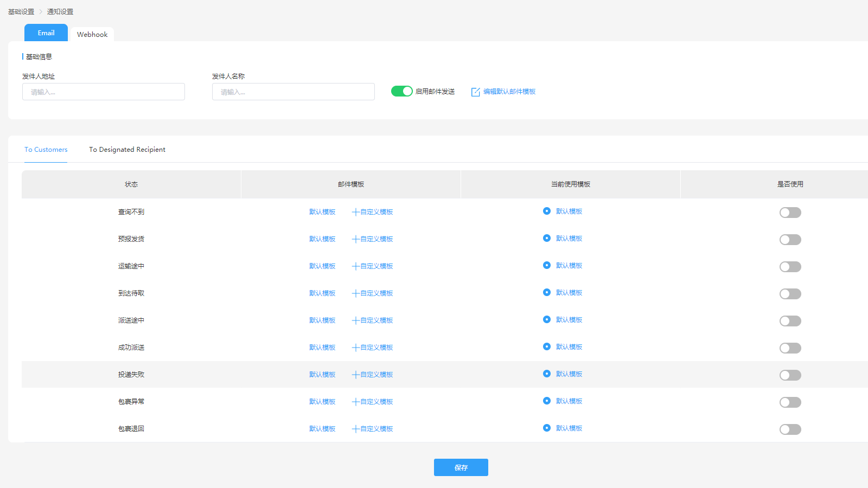The height and width of the screenshot is (488, 868).
Task: Click plus icon for 预报发货 custom template
Action: (x=355, y=239)
